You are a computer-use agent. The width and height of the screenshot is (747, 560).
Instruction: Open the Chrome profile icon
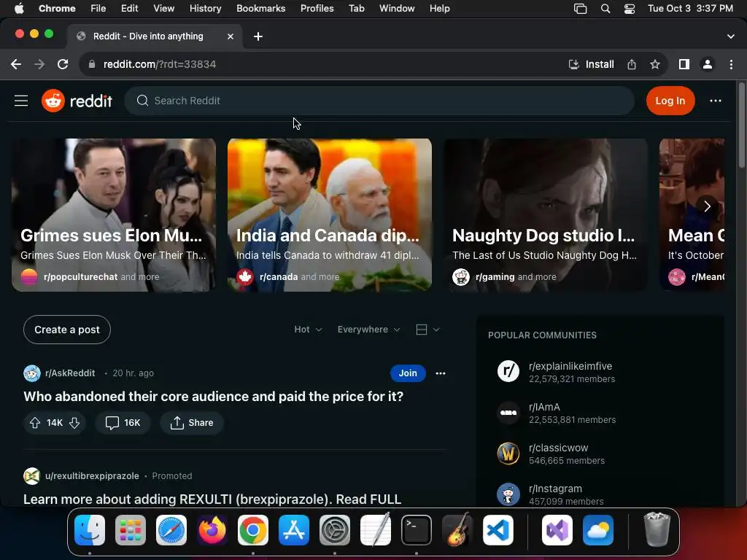[x=708, y=64]
